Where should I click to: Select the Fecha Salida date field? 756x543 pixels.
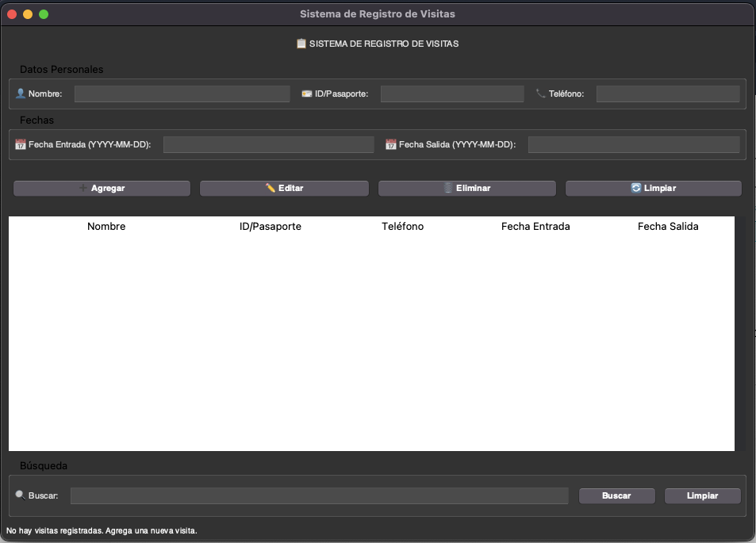coord(634,144)
